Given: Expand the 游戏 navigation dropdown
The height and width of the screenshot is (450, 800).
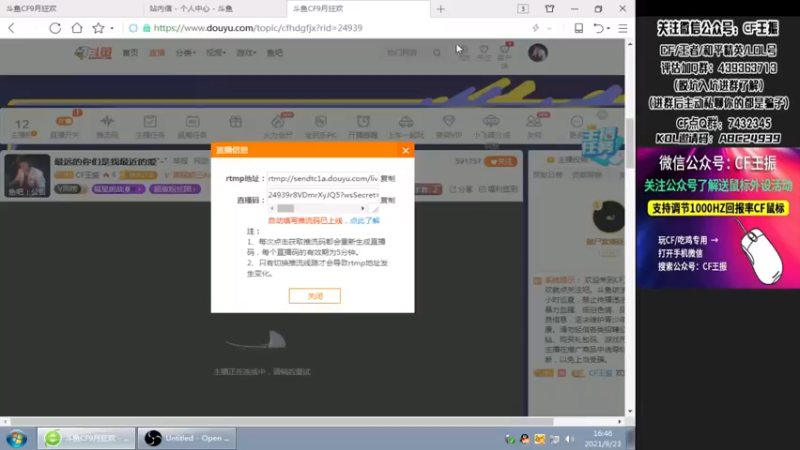Looking at the screenshot, I should pyautogui.click(x=246, y=53).
